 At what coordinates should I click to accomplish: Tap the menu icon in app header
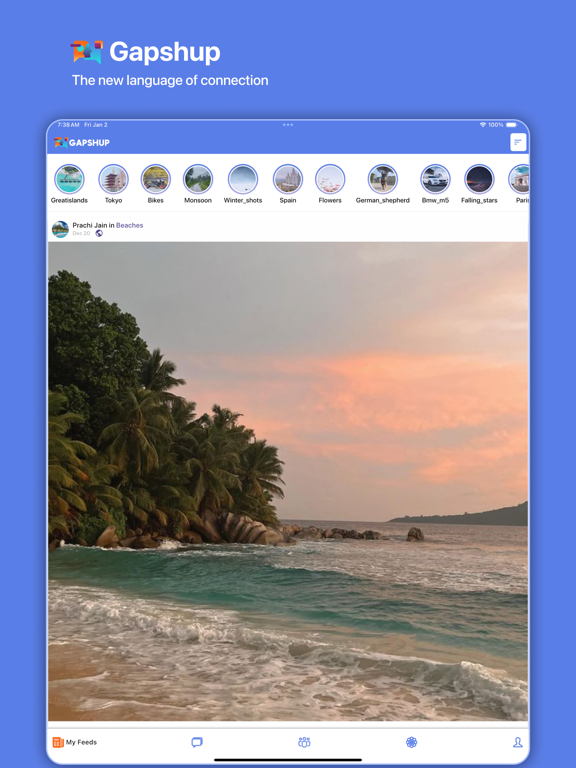click(x=518, y=142)
